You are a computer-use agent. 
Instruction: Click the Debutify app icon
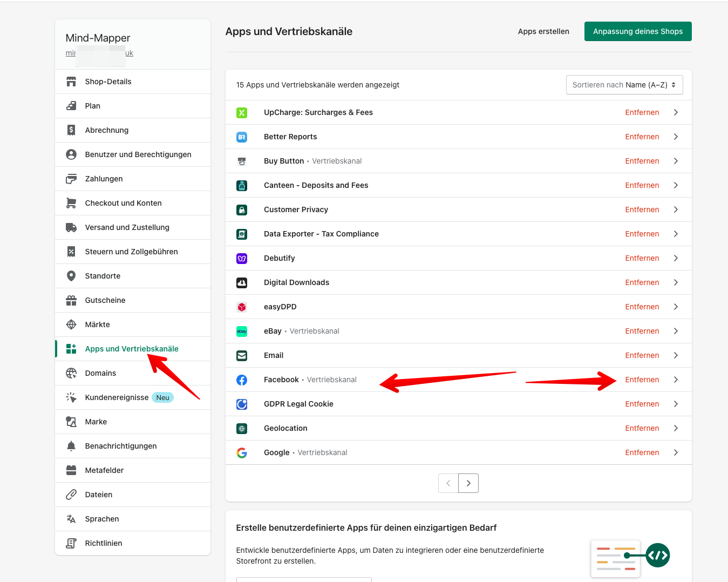coord(242,259)
